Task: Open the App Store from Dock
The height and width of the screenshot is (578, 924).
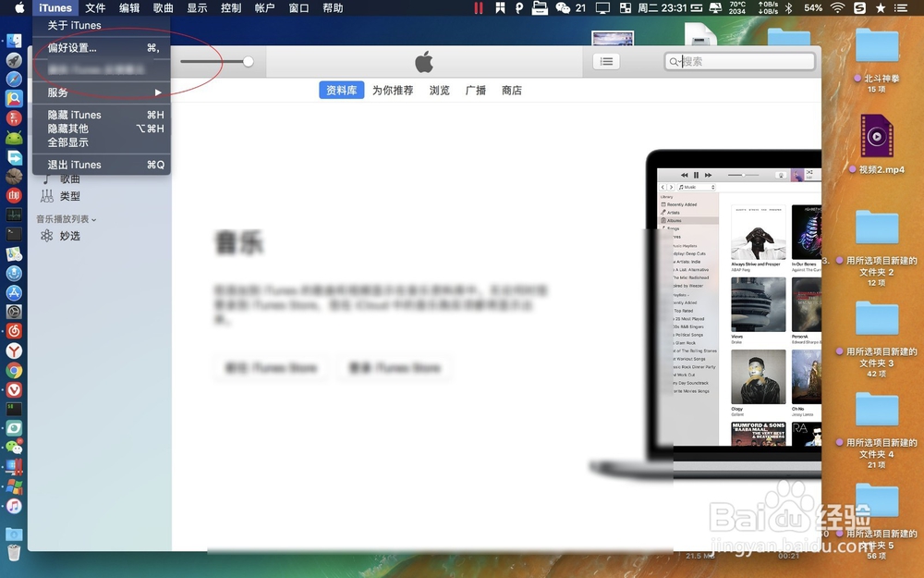Action: 14,292
